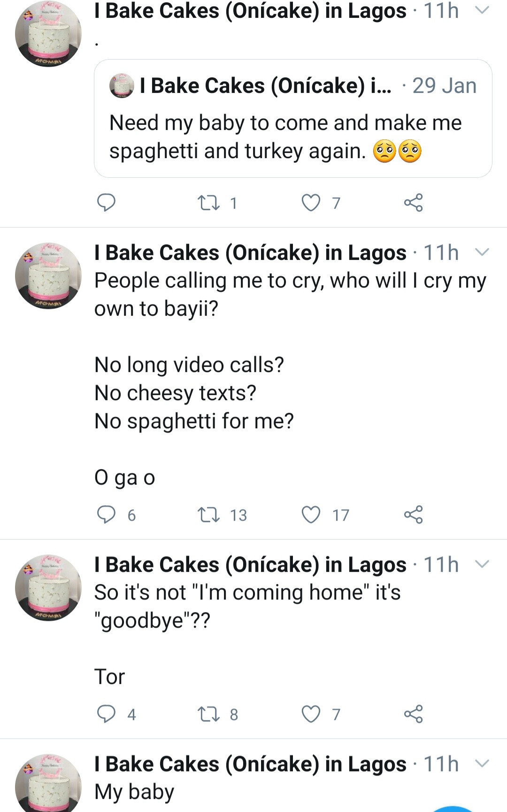Image resolution: width=507 pixels, height=812 pixels.
Task: Tap the cake avatar beside the goodbye tweet
Action: point(48,588)
